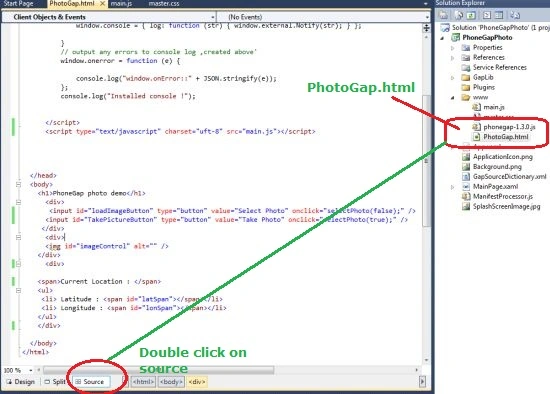Screen dimensions: 550x394
Task: Click the Solution 'PhoneGapPhoto' node icon
Action: [x=445, y=28]
